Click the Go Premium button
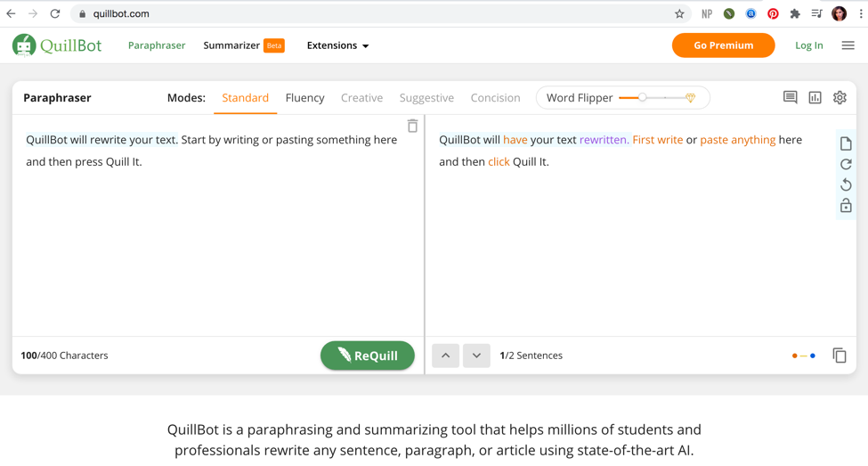 pos(723,45)
